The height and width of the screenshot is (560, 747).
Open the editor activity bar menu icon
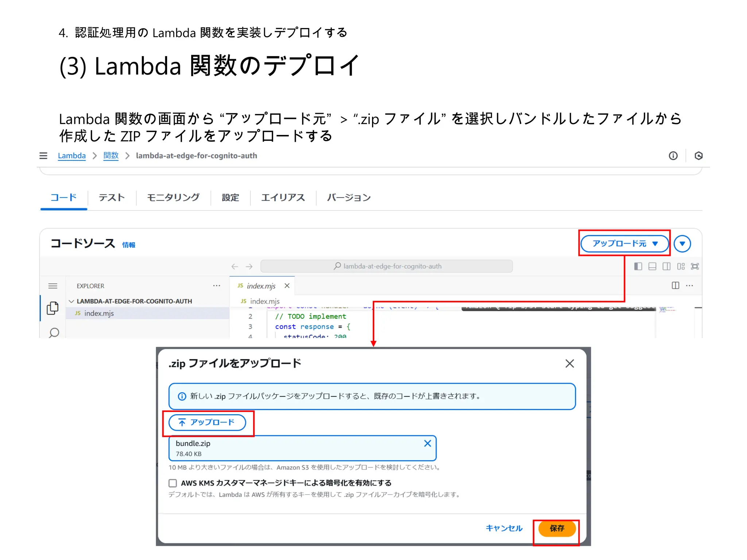click(53, 286)
